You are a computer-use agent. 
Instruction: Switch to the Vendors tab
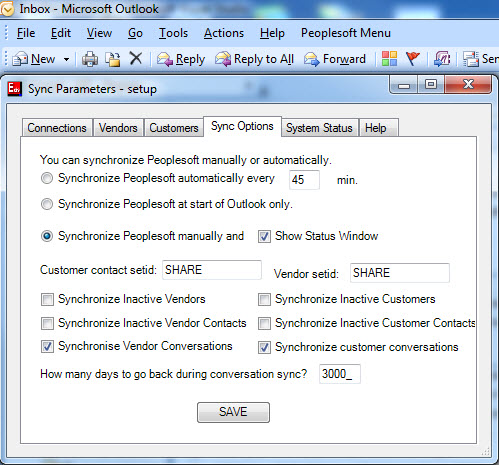pos(118,128)
